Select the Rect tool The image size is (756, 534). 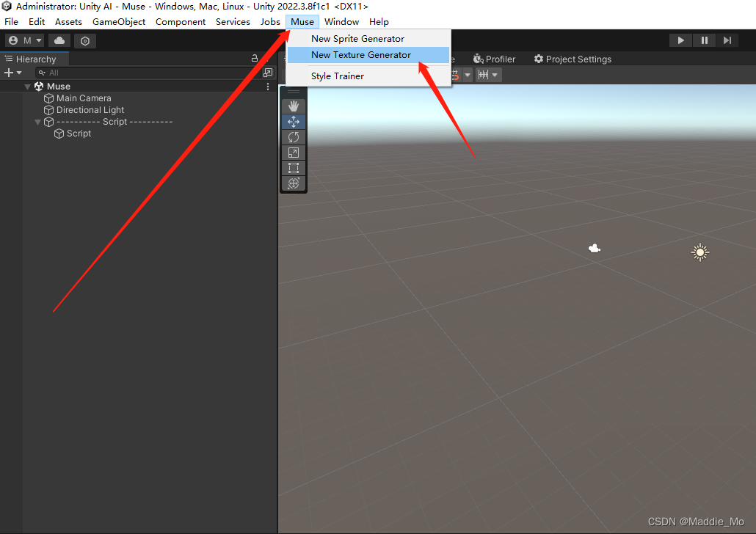click(293, 168)
